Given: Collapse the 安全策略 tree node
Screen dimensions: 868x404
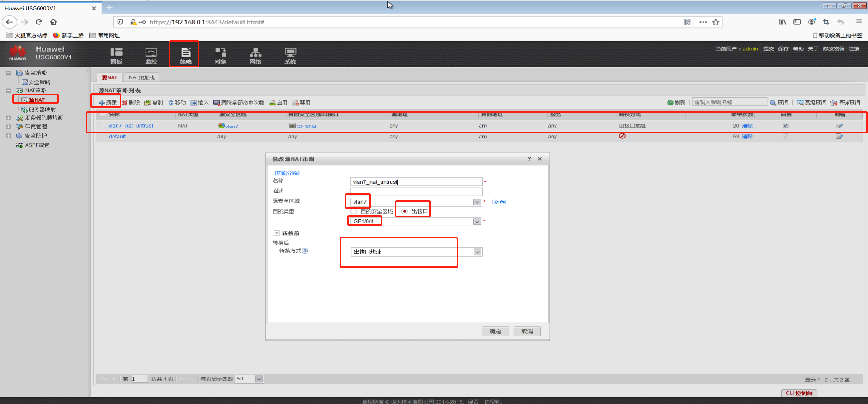Looking at the screenshot, I should 9,73.
